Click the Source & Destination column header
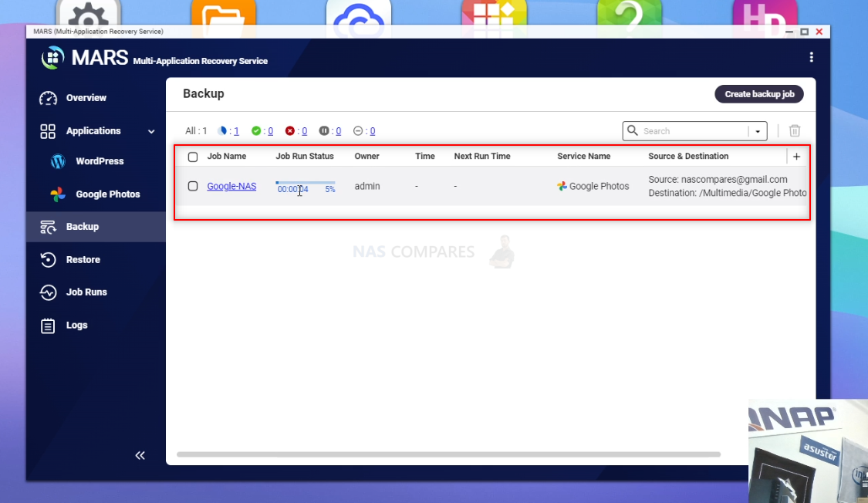Screen dimensions: 868x503 [688, 157]
